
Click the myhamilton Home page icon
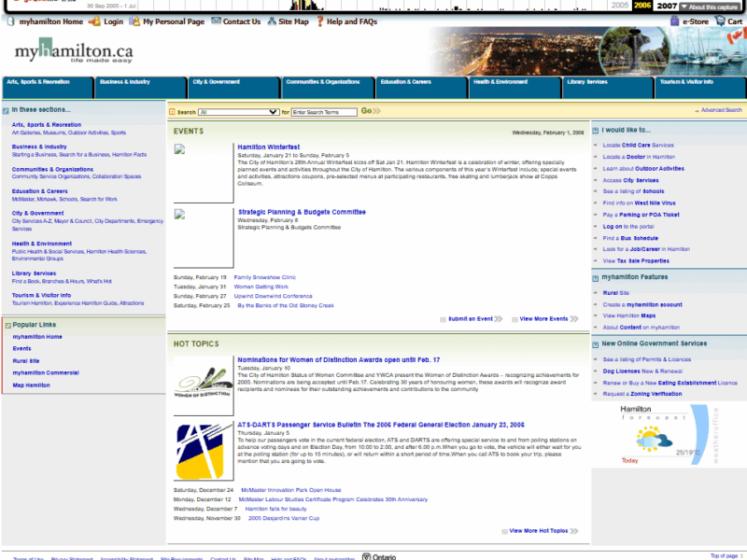pyautogui.click(x=11, y=21)
